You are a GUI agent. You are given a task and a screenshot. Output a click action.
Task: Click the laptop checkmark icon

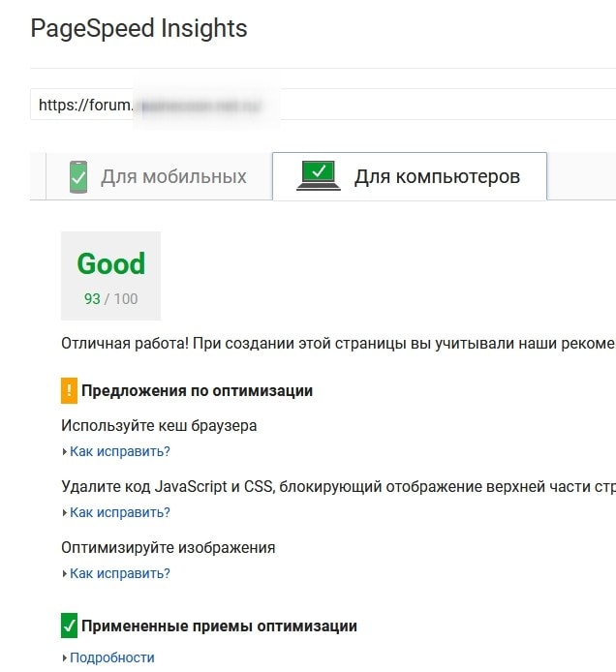(318, 175)
